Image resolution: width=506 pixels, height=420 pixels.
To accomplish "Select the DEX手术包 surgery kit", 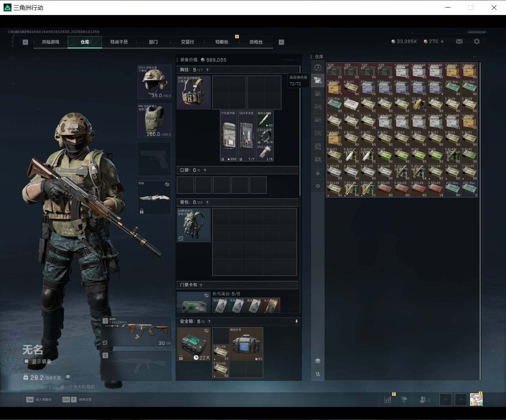I will pyautogui.click(x=247, y=136).
